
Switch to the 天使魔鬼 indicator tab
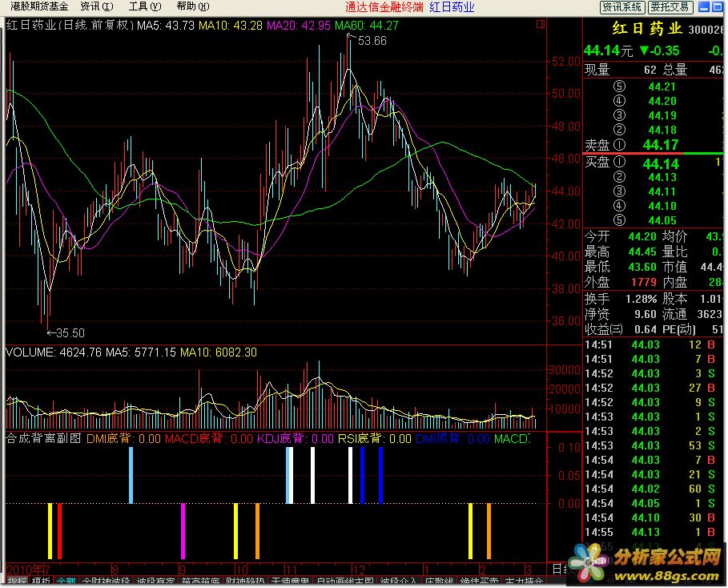pos(290,581)
